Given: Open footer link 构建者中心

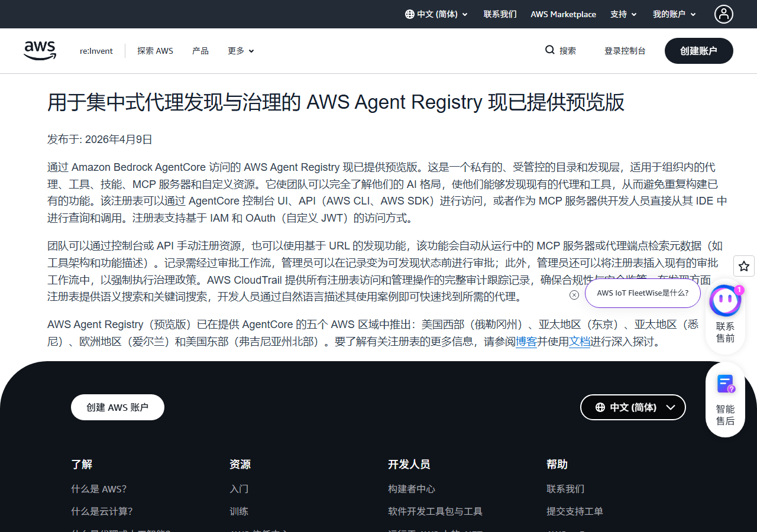Looking at the screenshot, I should tap(412, 489).
